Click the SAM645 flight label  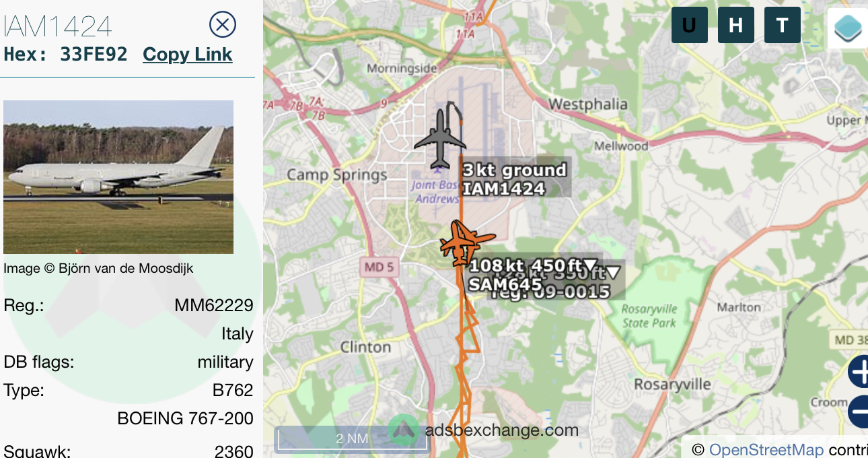505,284
